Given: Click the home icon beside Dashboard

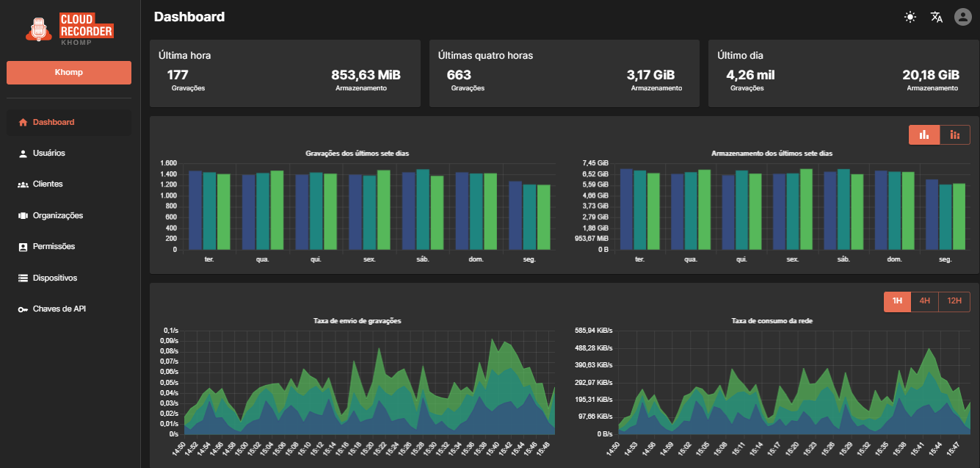Looking at the screenshot, I should [23, 123].
